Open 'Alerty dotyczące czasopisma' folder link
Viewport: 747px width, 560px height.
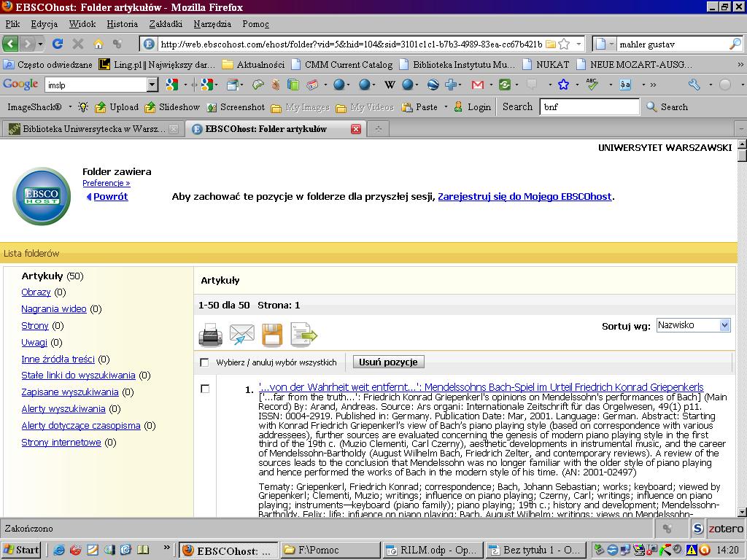pos(81,426)
